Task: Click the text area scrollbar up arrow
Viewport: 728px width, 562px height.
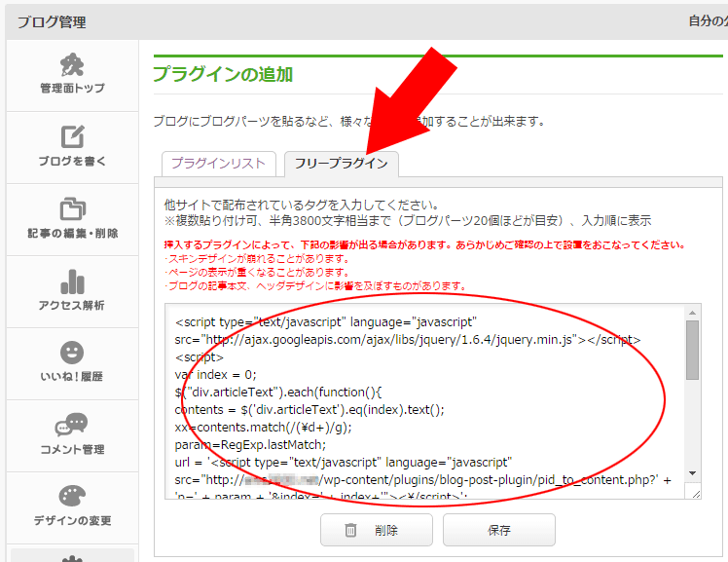Action: pos(692,312)
